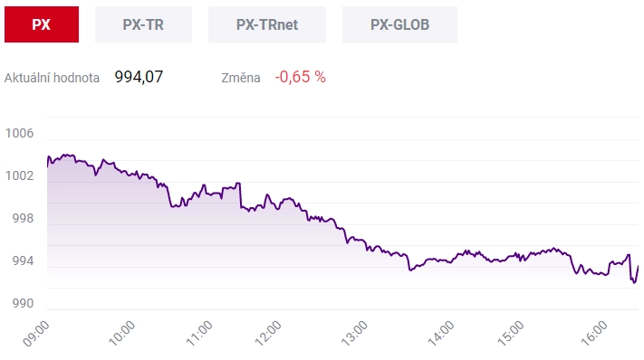
Task: Click the 10:00 time axis label
Action: click(121, 334)
